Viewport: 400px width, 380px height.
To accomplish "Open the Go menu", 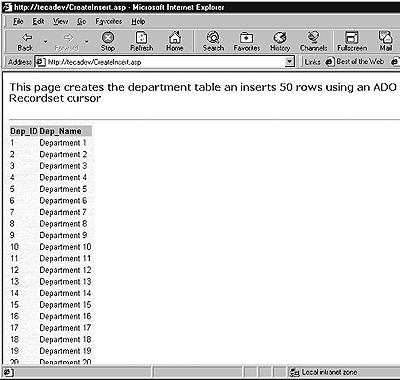I will click(82, 22).
